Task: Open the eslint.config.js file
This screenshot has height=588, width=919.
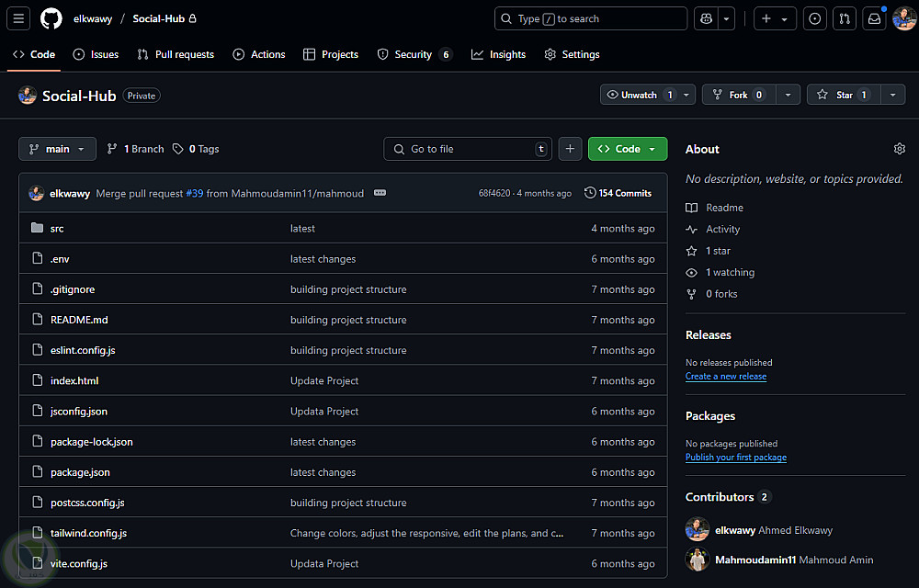Action: 83,350
